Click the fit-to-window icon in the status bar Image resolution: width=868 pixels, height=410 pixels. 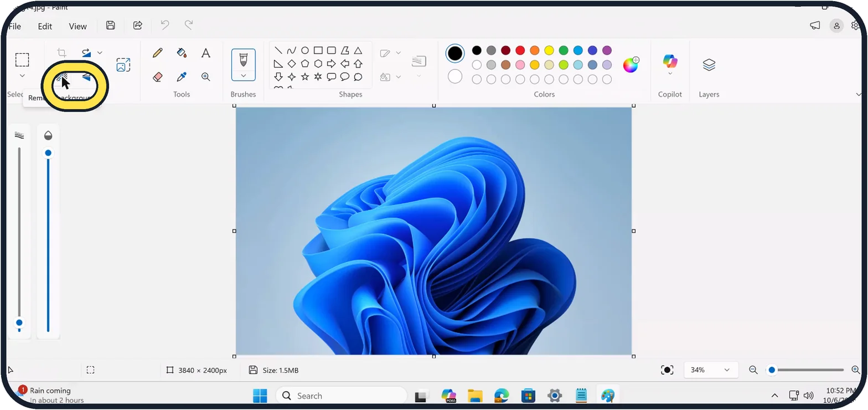(668, 370)
